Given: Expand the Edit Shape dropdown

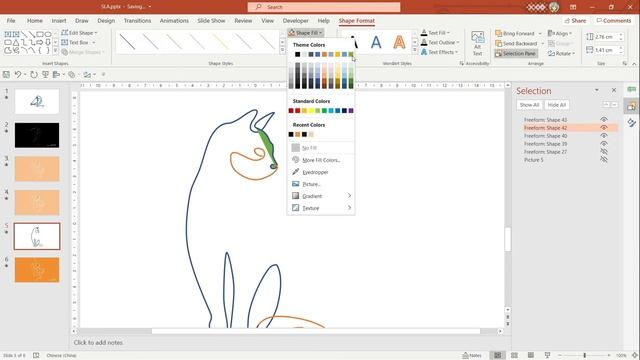Looking at the screenshot, I should click(x=79, y=33).
